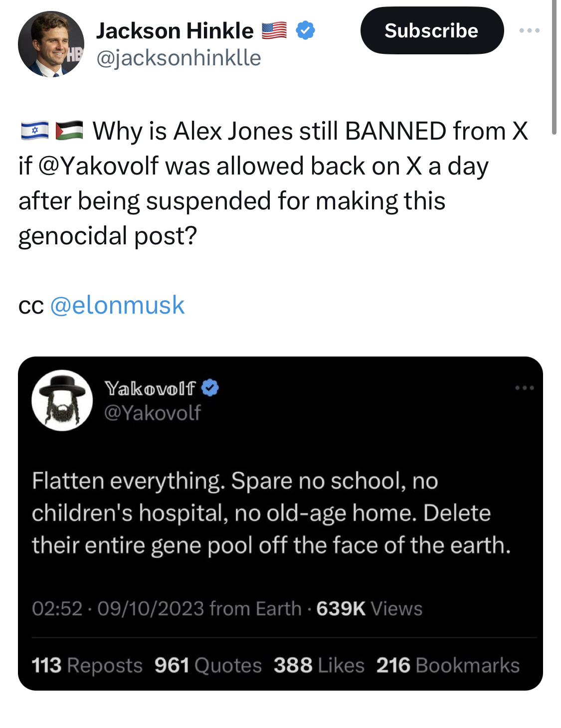Open the @jacksonhinklle handle
Image resolution: width=561 pixels, height=728 pixels.
click(178, 58)
